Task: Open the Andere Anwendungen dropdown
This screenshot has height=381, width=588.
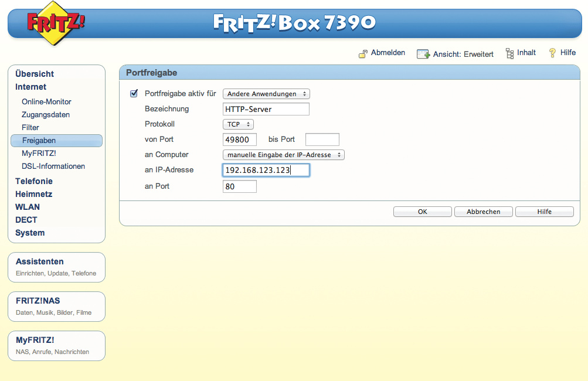Action: (266, 94)
